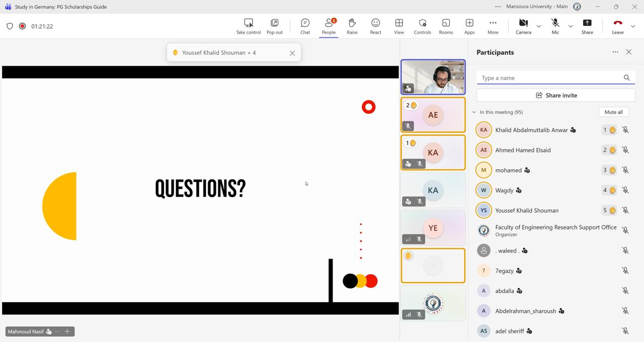Open the Rooms breakout icon

tap(446, 26)
